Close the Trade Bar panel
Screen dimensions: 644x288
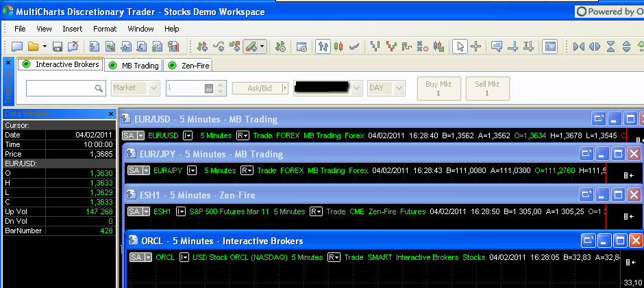8,63
